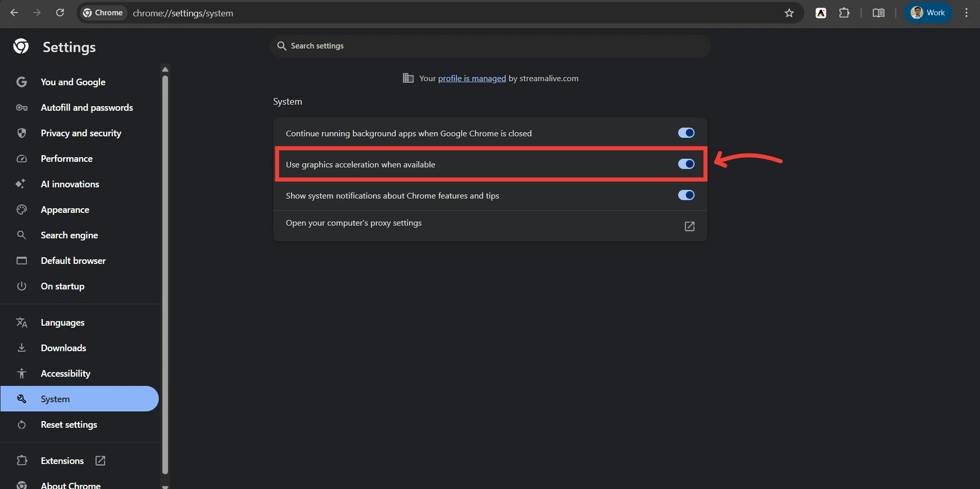Screen dimensions: 980x489
Task: Click the Search settings field
Action: 490,46
